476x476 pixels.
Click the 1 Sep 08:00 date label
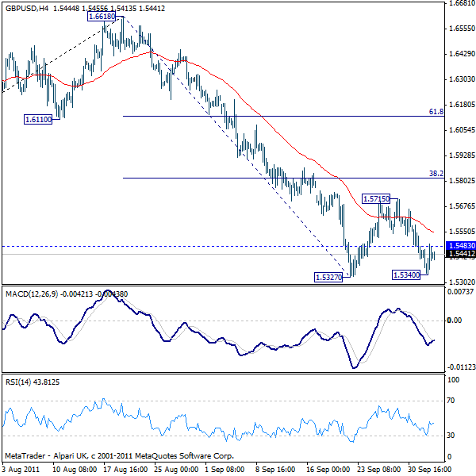coord(225,470)
